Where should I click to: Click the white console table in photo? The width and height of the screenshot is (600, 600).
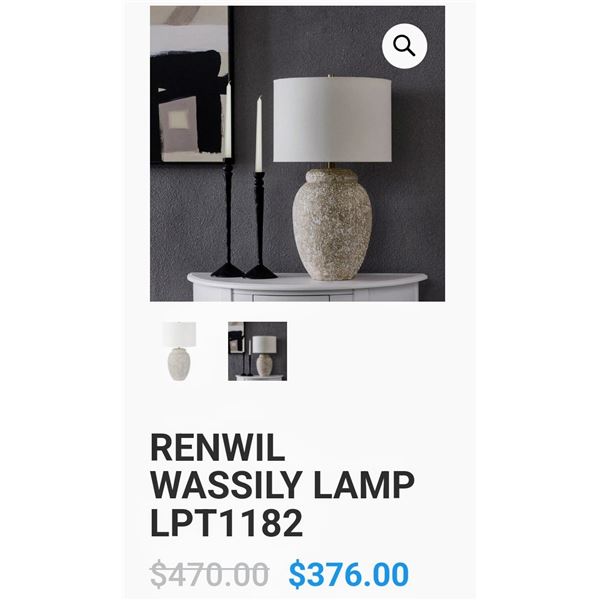click(307, 287)
